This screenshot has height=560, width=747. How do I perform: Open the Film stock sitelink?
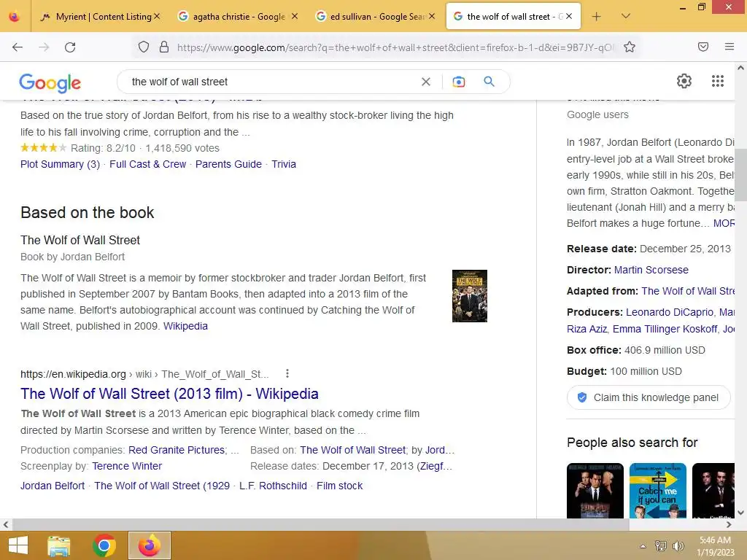pos(340,486)
